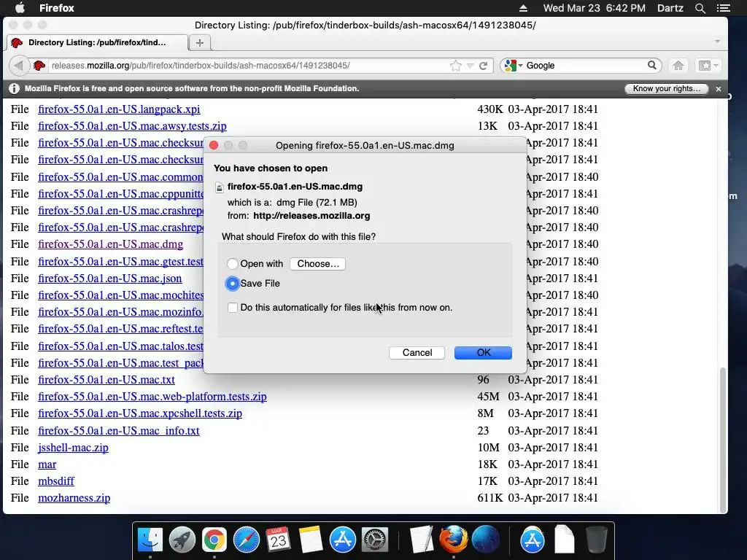
Task: Open firefox-55.0a1.en-US.mac.txt link
Action: point(107,380)
